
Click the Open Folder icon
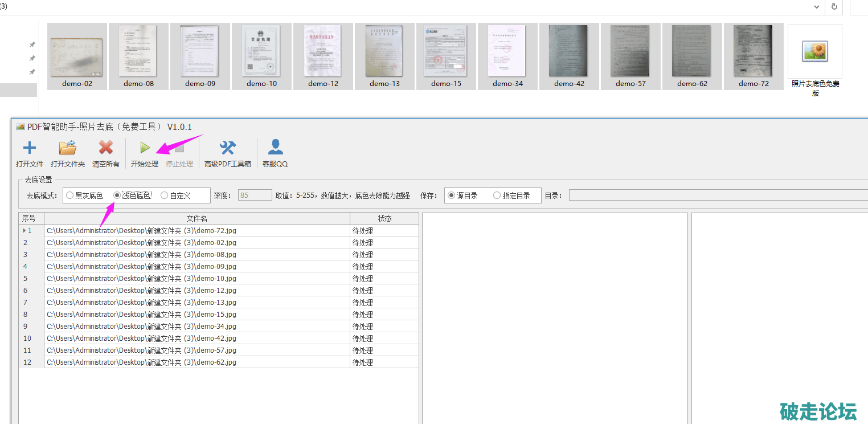(x=67, y=149)
